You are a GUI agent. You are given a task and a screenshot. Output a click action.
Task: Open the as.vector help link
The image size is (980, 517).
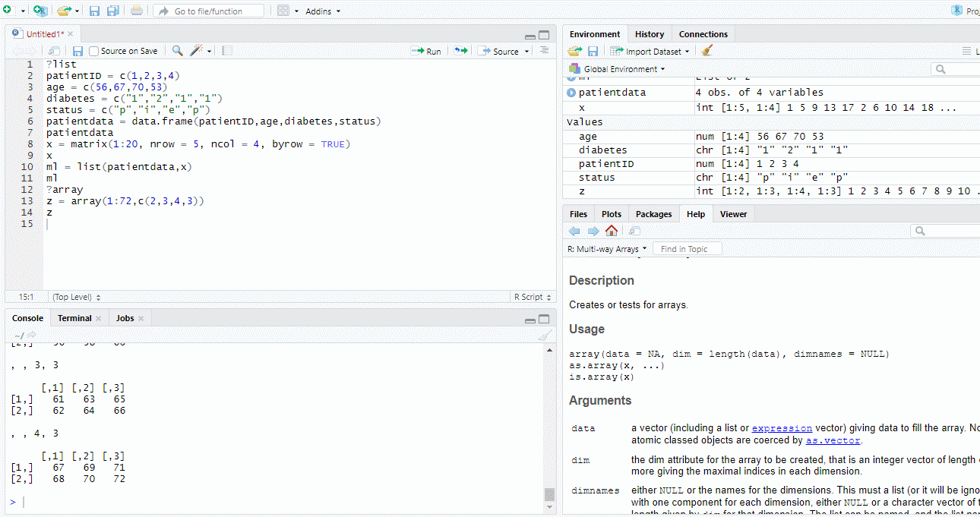(x=833, y=440)
